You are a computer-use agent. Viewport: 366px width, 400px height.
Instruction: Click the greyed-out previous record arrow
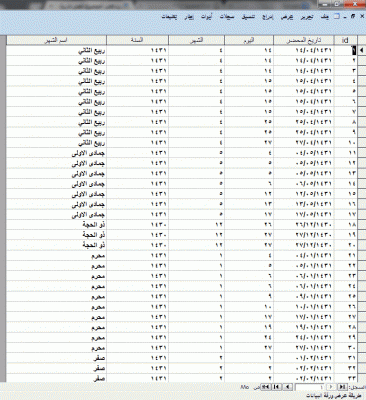click(331, 387)
